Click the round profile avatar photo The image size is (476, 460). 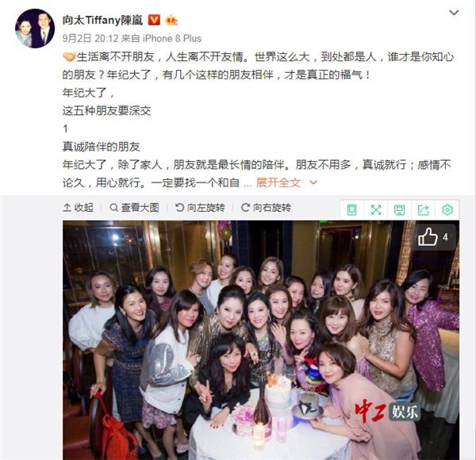tap(35, 29)
